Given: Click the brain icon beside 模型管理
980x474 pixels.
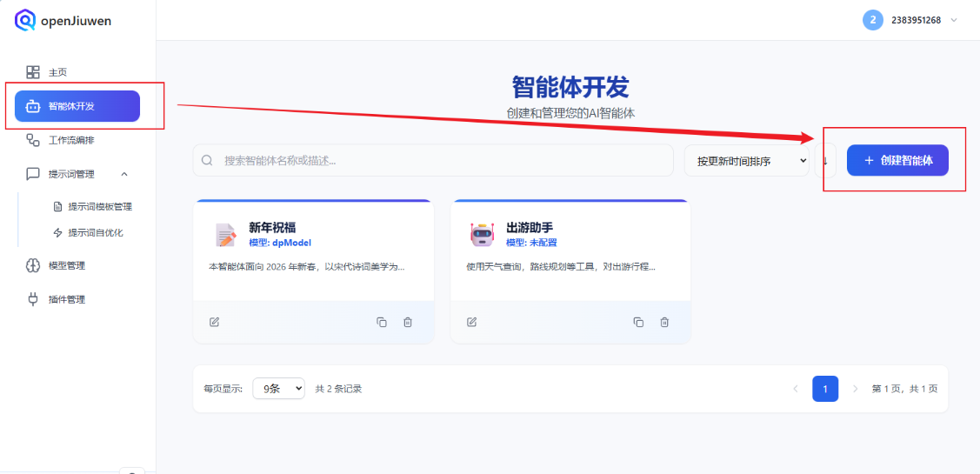Looking at the screenshot, I should (x=32, y=266).
